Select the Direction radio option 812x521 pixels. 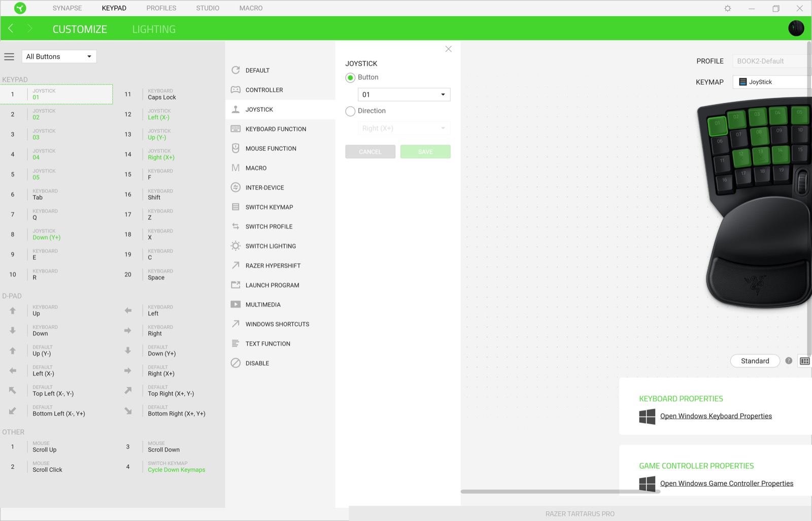click(x=350, y=111)
